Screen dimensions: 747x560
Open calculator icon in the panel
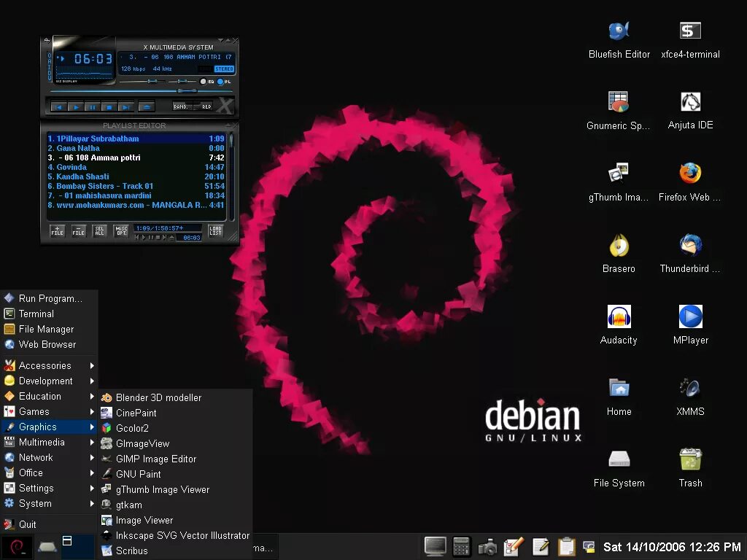[461, 547]
